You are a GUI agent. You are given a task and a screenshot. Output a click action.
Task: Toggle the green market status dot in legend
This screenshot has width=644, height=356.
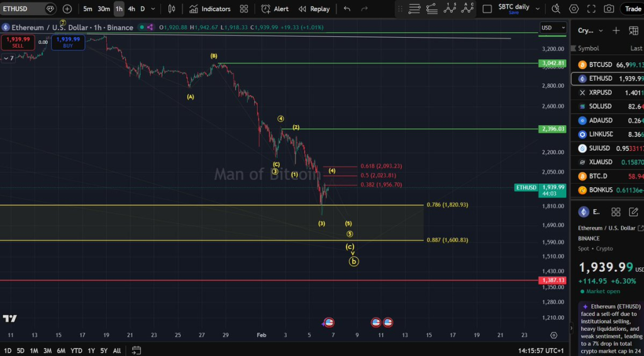tap(142, 28)
